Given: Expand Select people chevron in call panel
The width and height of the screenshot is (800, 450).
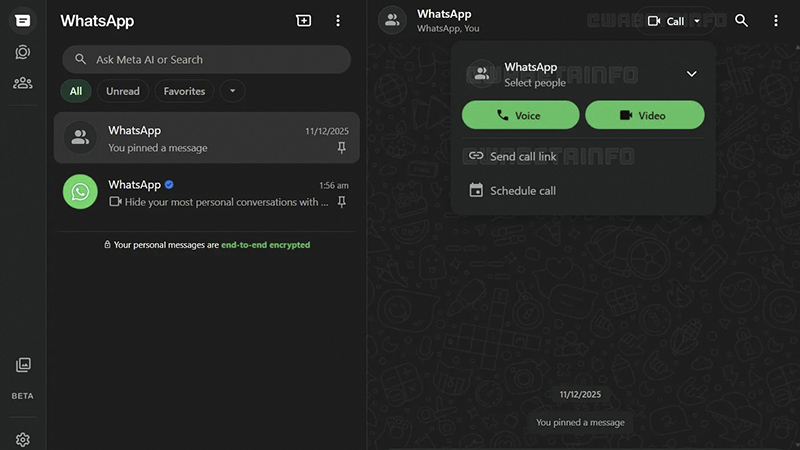Looking at the screenshot, I should coord(691,74).
